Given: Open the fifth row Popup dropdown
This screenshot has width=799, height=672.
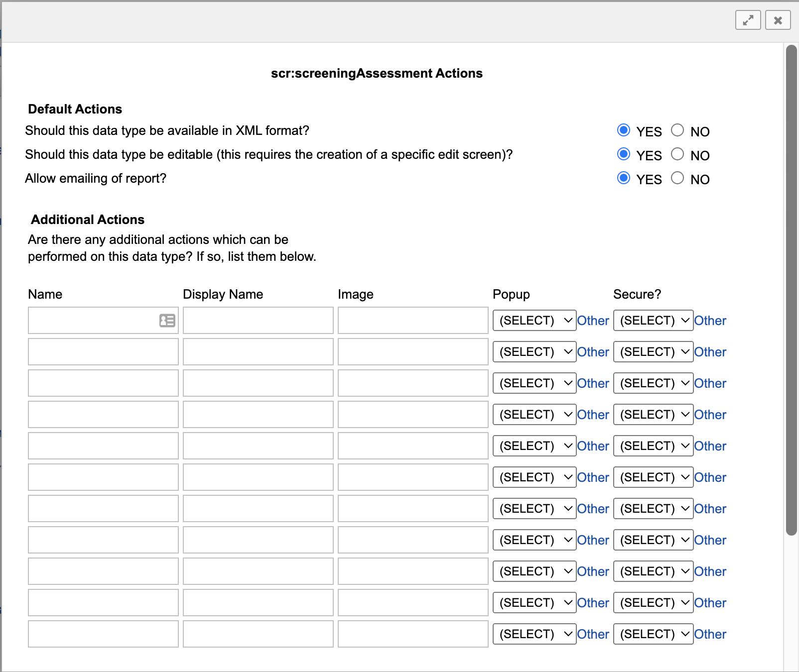Looking at the screenshot, I should (x=534, y=446).
